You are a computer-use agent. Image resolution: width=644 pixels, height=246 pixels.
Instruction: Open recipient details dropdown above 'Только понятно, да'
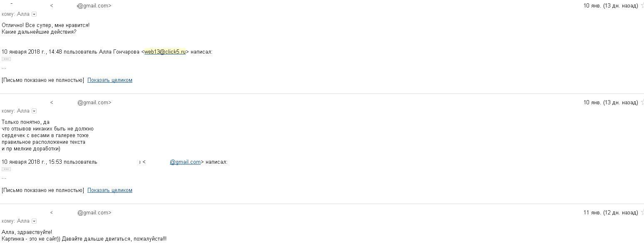coord(34,111)
